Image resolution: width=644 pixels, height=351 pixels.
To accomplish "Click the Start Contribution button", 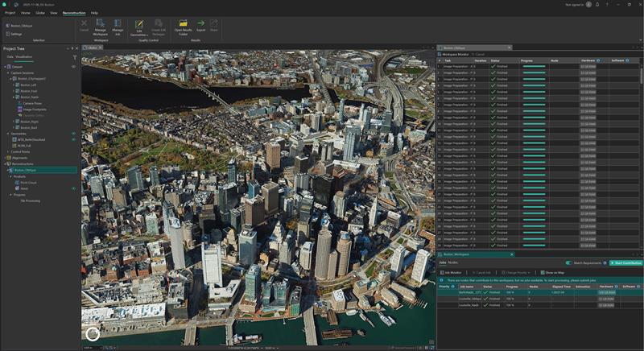I will click(626, 262).
